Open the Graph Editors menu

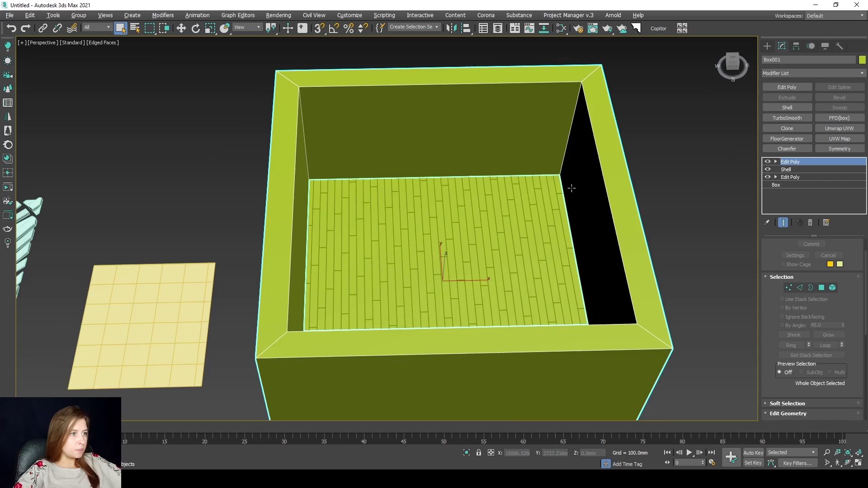(x=238, y=15)
